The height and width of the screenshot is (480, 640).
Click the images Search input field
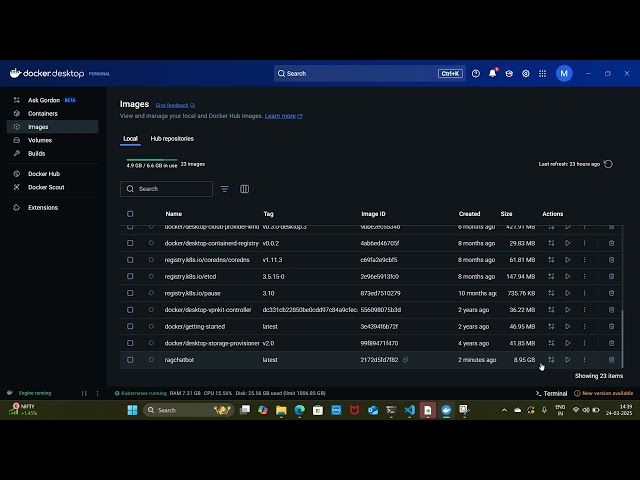166,189
